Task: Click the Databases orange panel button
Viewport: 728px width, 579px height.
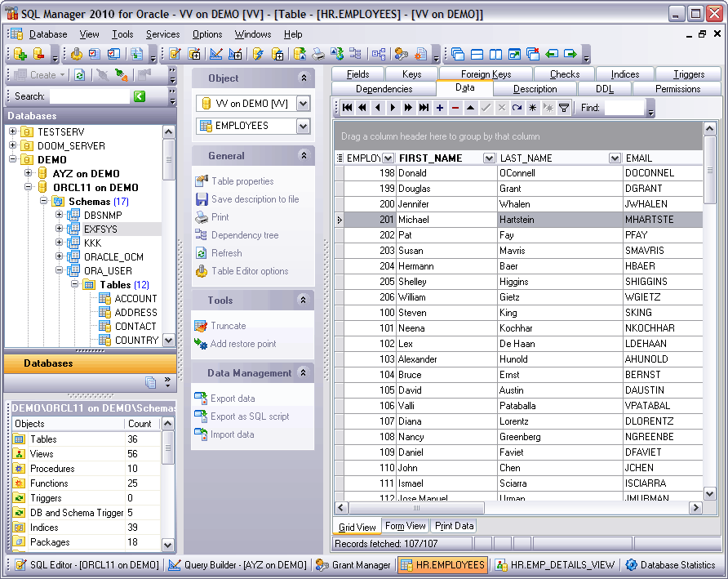Action: (x=91, y=363)
